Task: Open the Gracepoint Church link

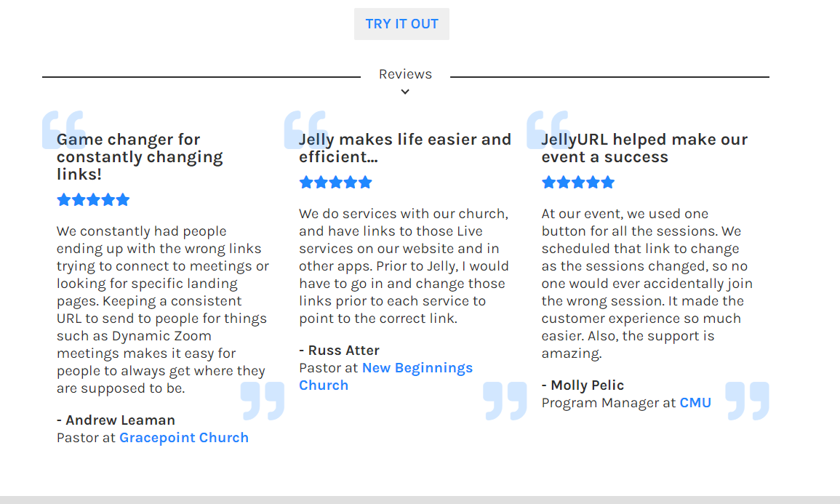Action: [184, 438]
